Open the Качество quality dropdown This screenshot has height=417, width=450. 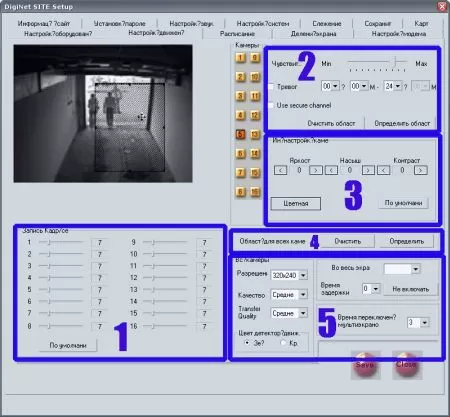pos(303,295)
